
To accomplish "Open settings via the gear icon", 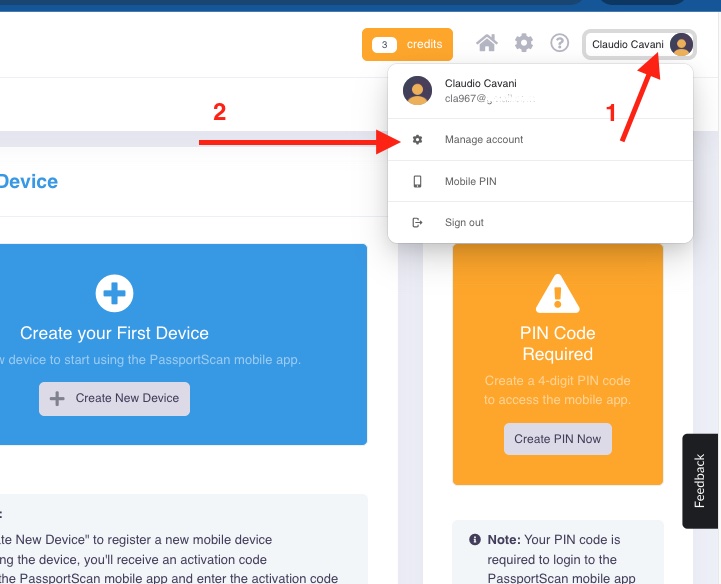I will click(524, 43).
